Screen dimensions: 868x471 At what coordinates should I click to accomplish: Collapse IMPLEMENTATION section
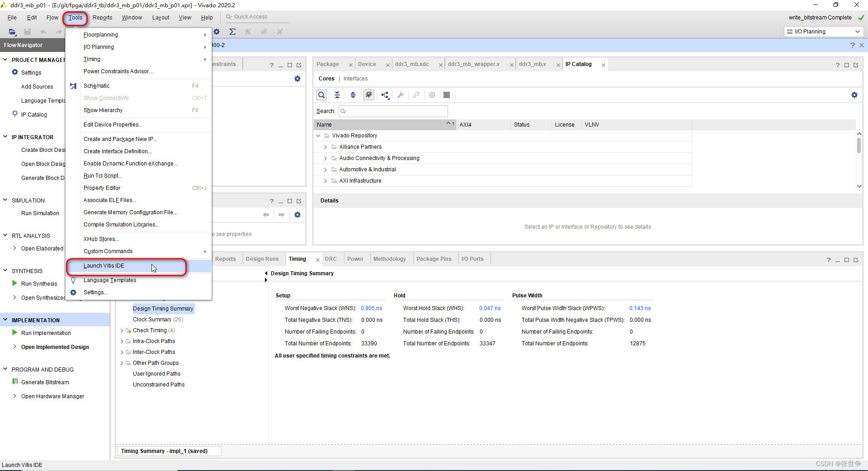[x=5, y=320]
